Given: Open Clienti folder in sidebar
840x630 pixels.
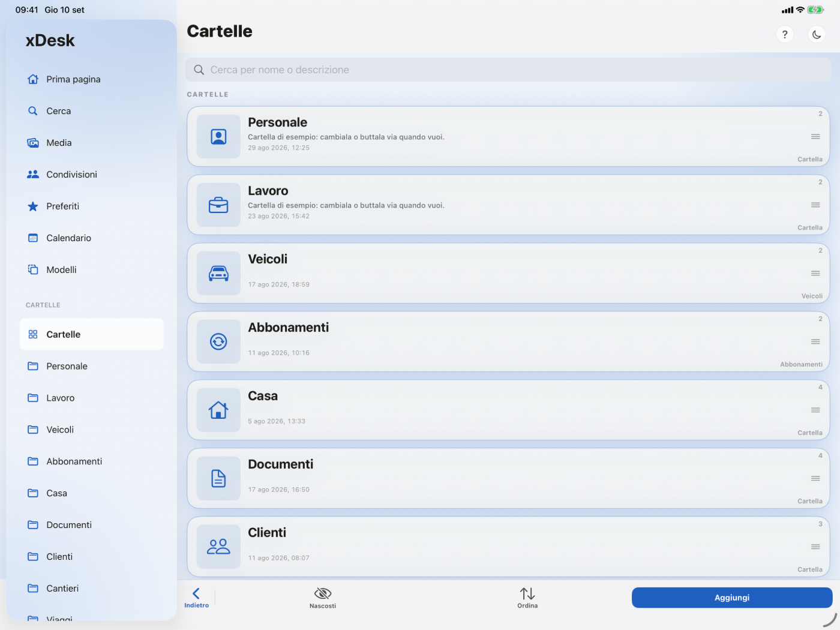Looking at the screenshot, I should [x=91, y=557].
